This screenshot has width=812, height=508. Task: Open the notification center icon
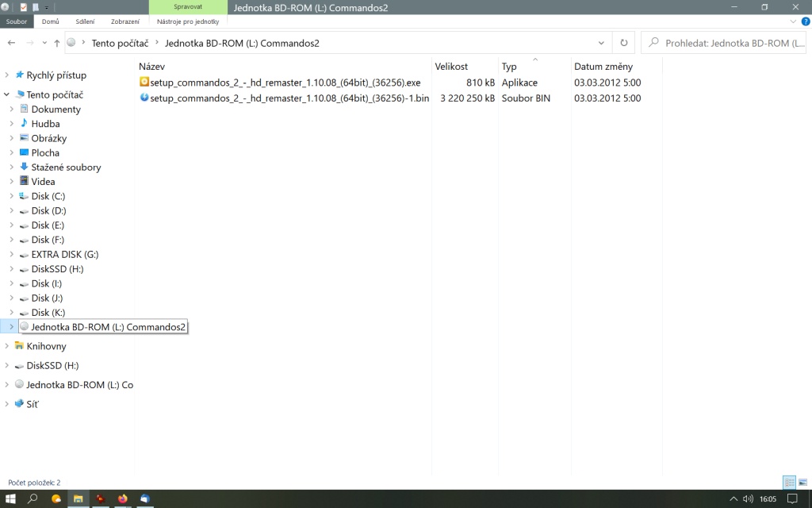[x=792, y=498]
